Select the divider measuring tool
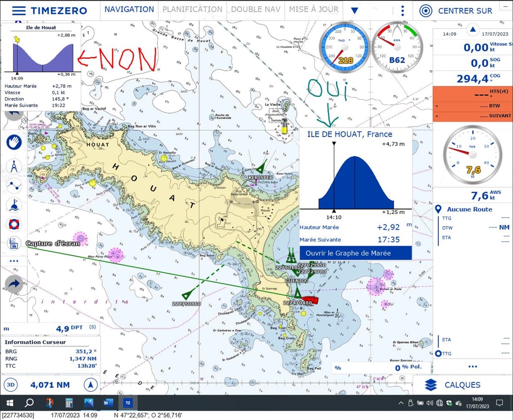The width and height of the screenshot is (513, 420). [14, 166]
